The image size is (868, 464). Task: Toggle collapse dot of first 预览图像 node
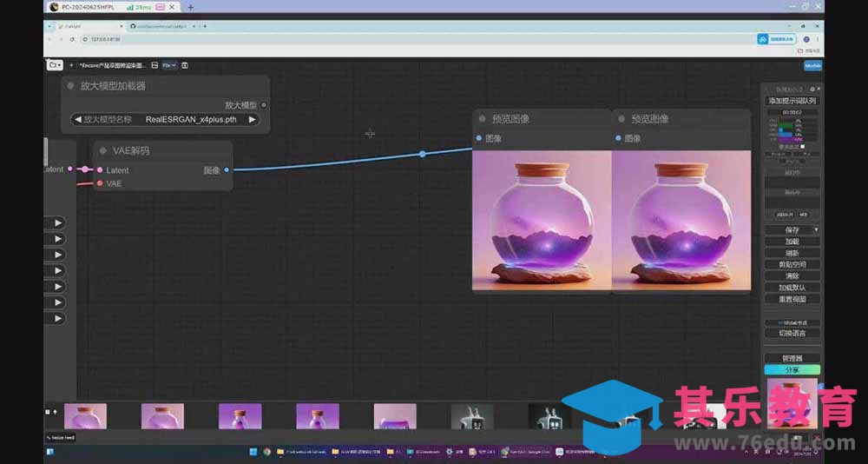(482, 119)
